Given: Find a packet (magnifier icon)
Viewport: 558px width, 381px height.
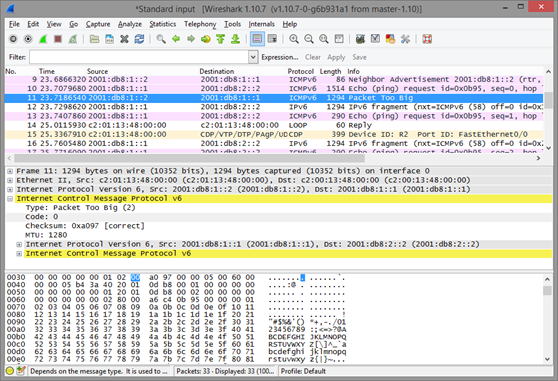Looking at the screenshot, I should pos(161,39).
